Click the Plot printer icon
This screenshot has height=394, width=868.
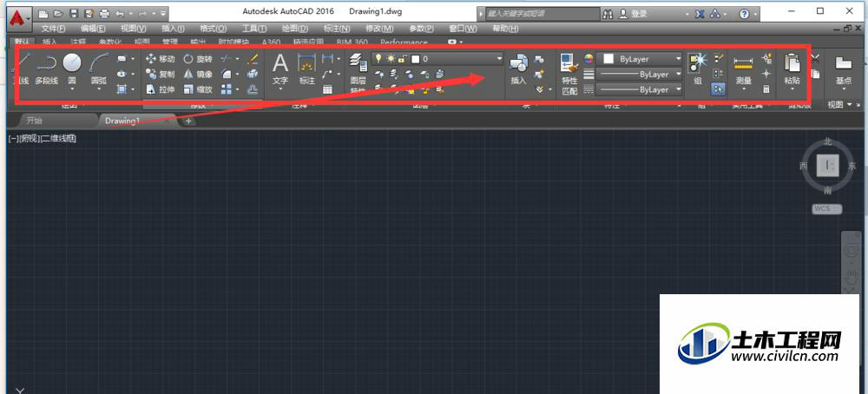click(104, 13)
